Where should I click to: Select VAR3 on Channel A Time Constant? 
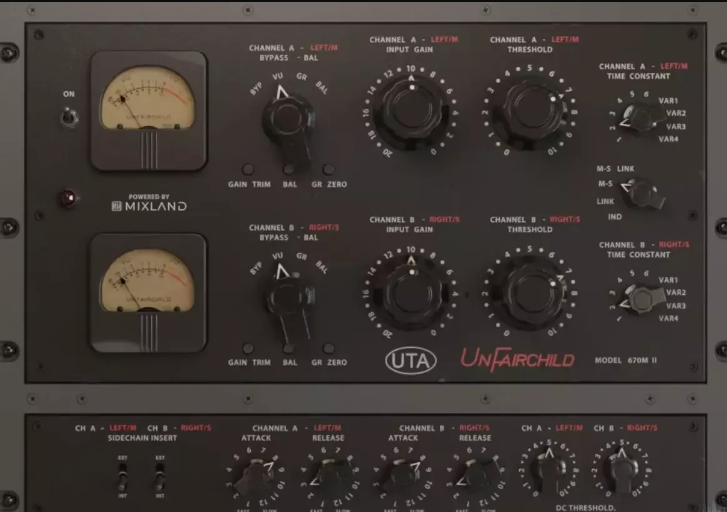[x=676, y=126]
